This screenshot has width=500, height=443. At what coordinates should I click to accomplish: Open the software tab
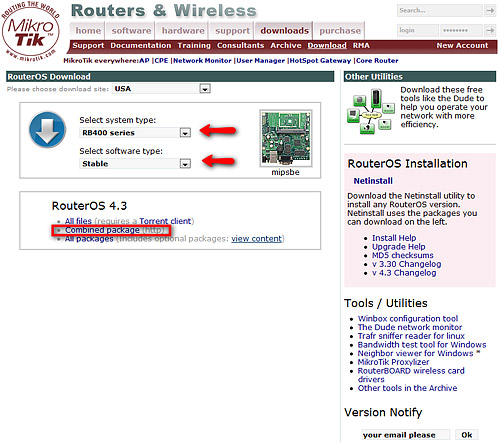click(131, 31)
